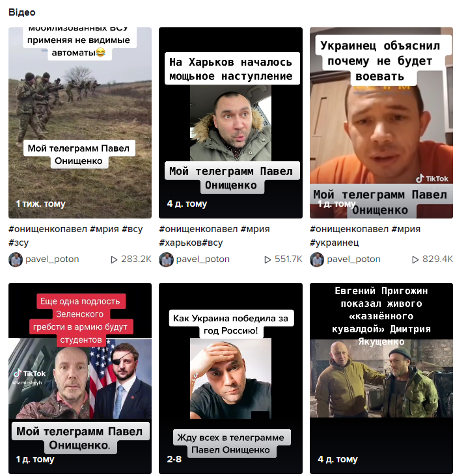
Task: Click the Відео section heading
Action: 22,12
